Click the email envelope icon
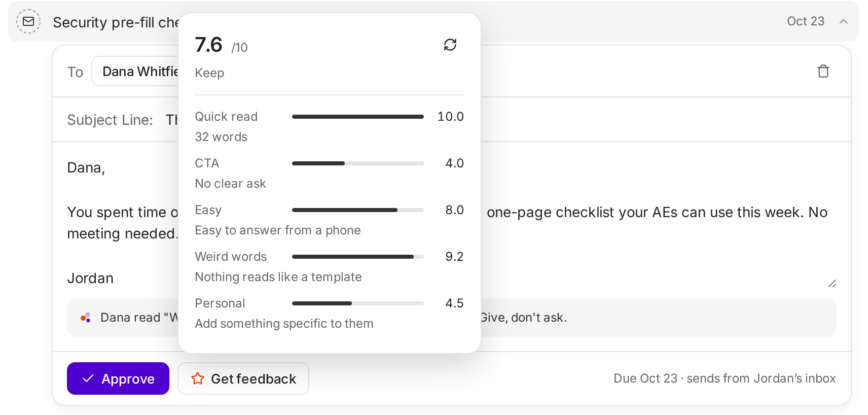The width and height of the screenshot is (868, 415). point(28,21)
